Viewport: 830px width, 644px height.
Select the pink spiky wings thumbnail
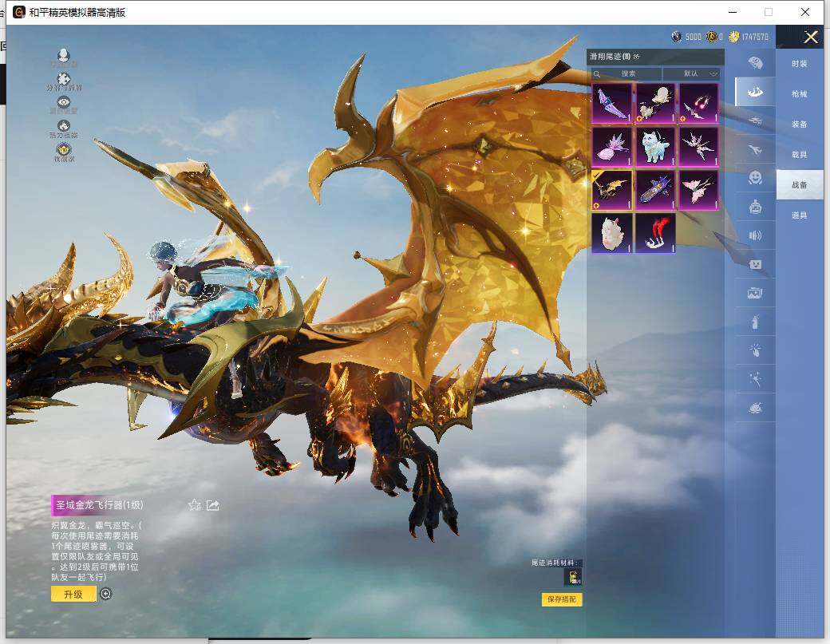[698, 147]
